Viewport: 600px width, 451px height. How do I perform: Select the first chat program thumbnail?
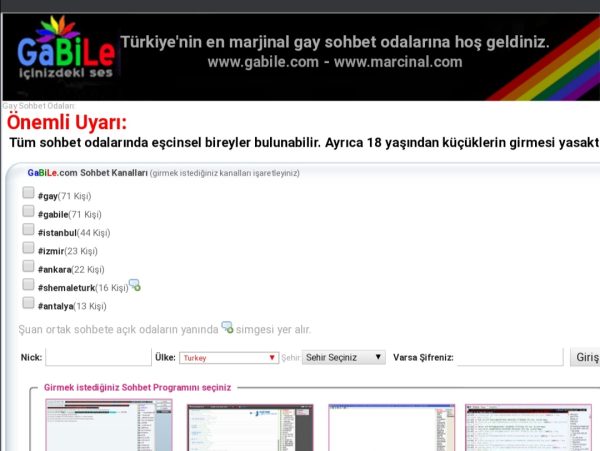(x=109, y=425)
